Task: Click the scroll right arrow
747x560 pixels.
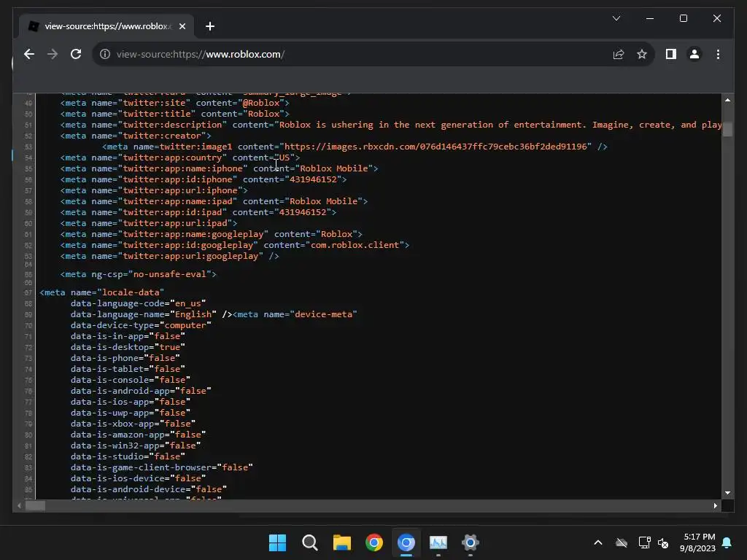Action: [715, 506]
